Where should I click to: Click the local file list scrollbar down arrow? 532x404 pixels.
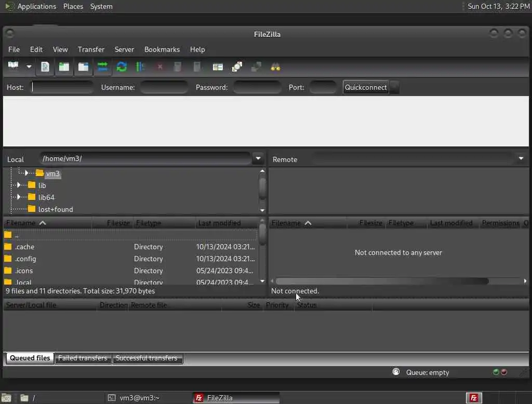262,281
